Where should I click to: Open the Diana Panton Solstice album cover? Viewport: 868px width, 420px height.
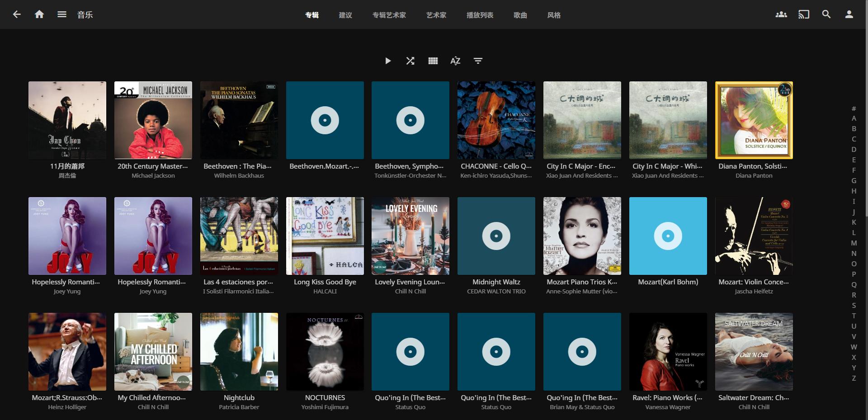pos(754,120)
